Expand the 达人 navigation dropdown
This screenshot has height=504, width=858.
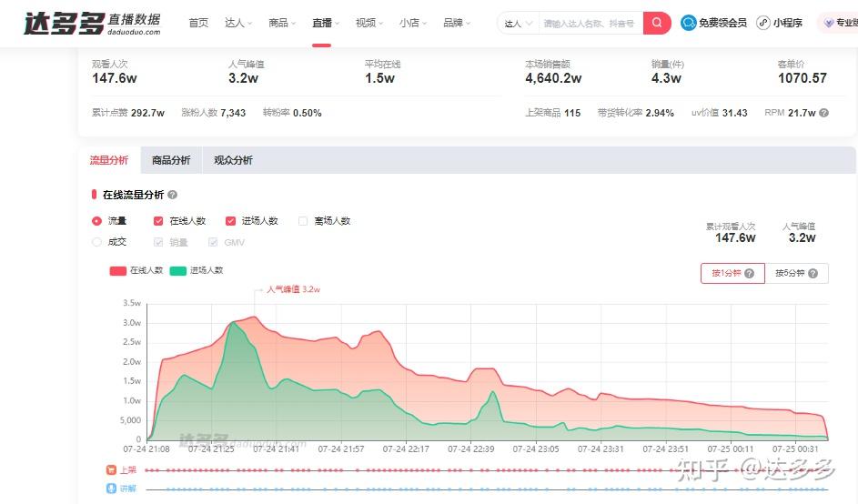click(x=238, y=23)
